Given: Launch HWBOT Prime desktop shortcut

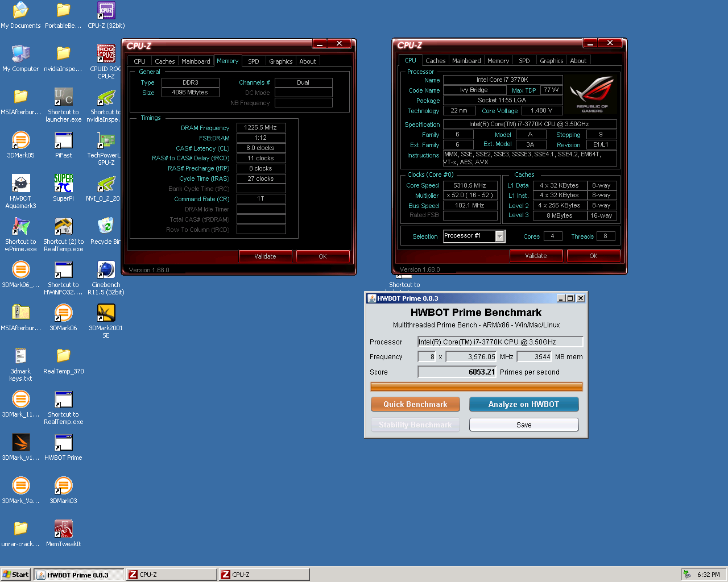Looking at the screenshot, I should click(63, 447).
